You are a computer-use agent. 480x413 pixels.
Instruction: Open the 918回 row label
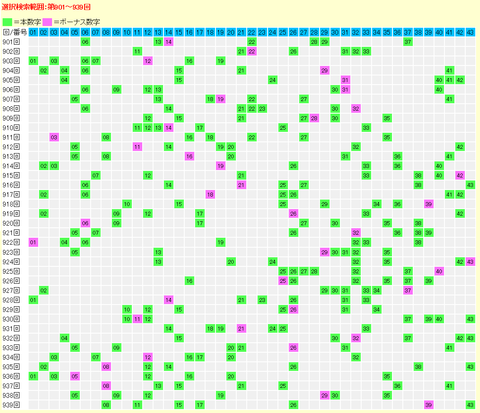coord(11,204)
